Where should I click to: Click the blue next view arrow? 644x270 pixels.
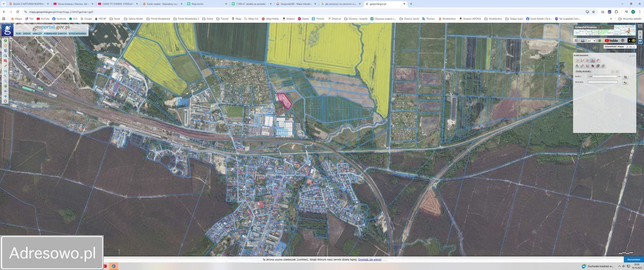coord(6,96)
